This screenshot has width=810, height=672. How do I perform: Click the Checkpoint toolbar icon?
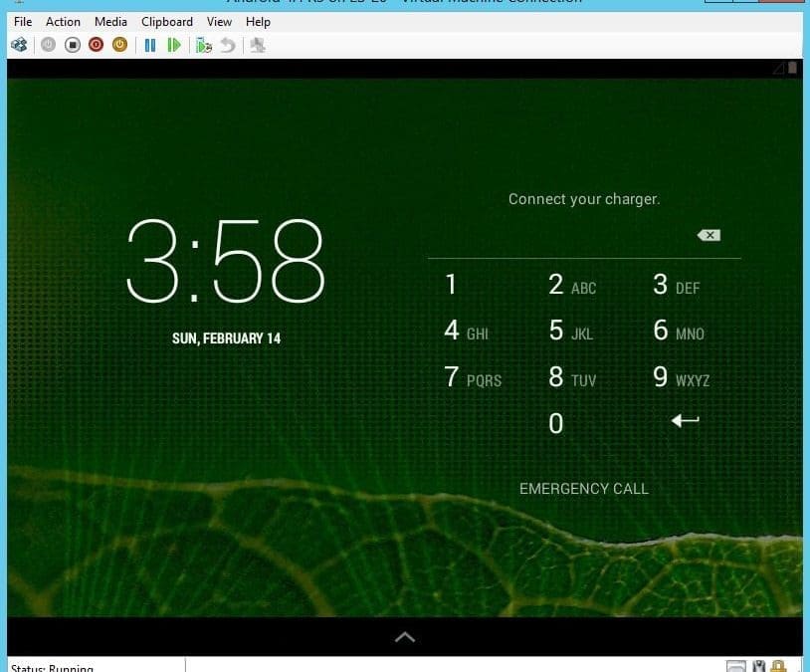tap(204, 46)
